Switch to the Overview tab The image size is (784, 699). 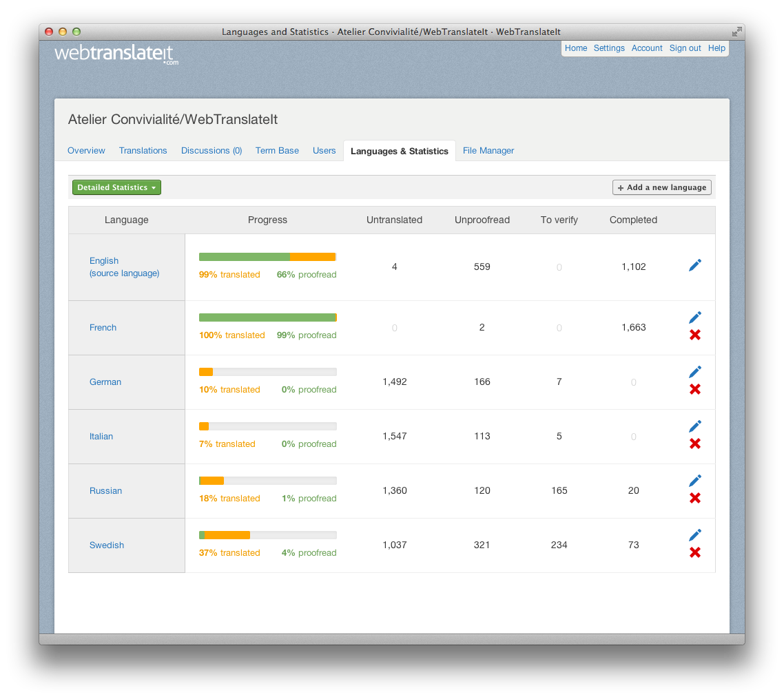86,150
